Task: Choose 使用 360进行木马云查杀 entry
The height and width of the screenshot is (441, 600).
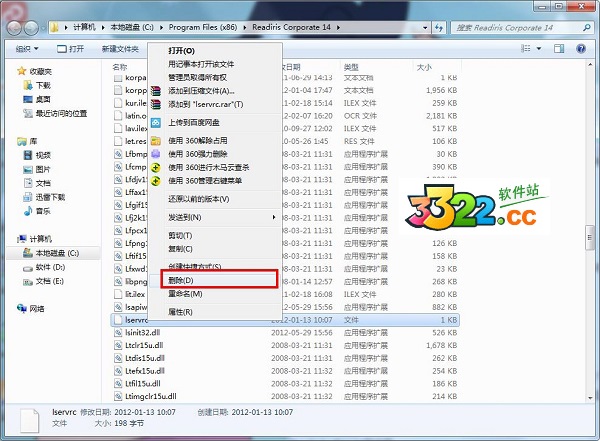Action: coord(215,167)
